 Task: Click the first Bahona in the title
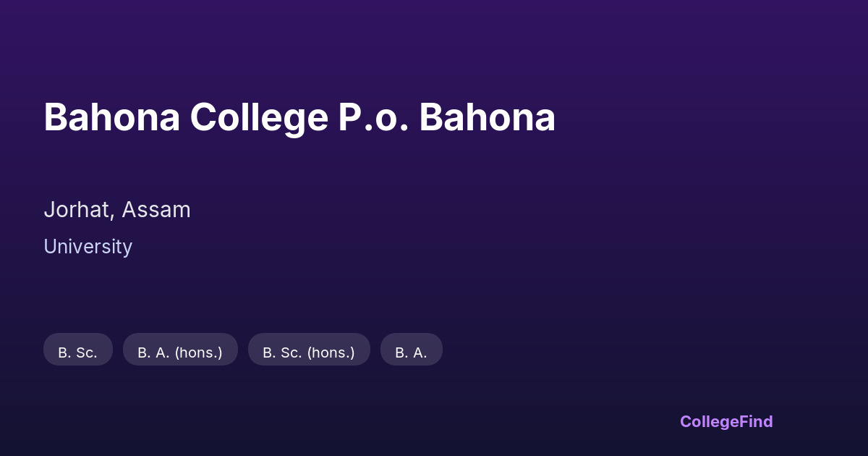(111, 117)
